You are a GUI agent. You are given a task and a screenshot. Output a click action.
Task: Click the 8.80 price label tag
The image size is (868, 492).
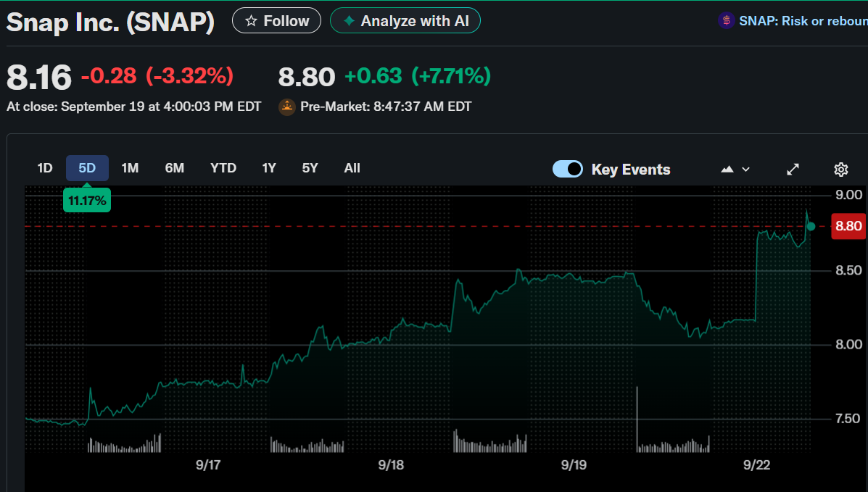[x=848, y=226]
